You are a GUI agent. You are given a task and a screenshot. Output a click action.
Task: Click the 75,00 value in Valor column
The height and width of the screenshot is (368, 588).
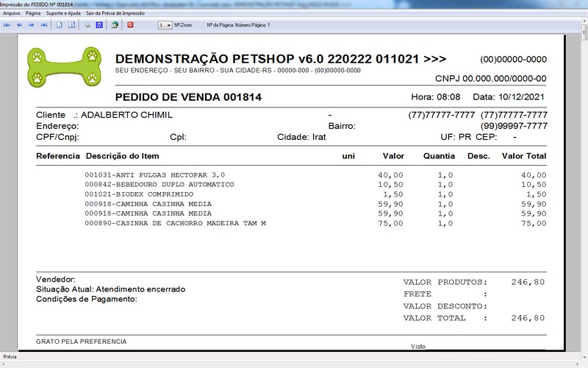390,223
